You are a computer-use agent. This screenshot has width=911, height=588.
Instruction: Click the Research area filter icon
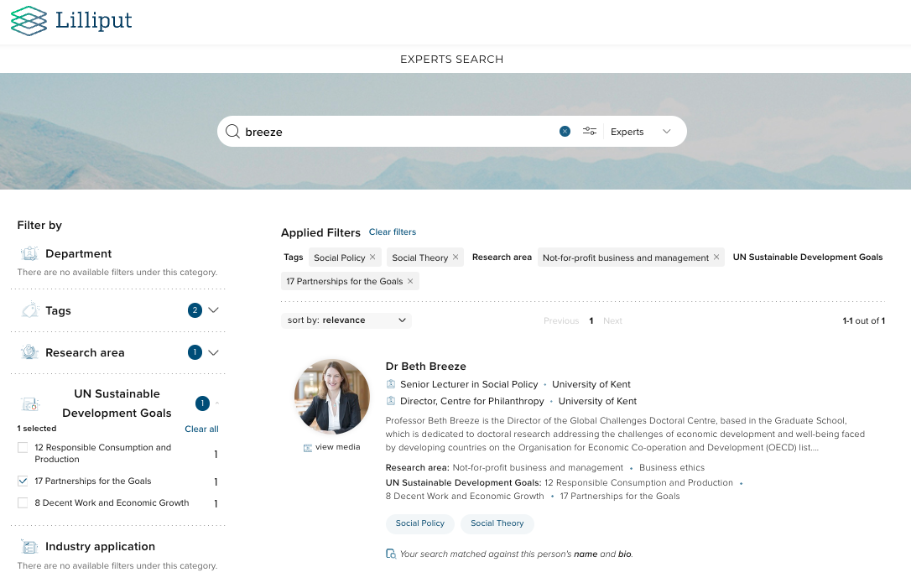point(29,352)
